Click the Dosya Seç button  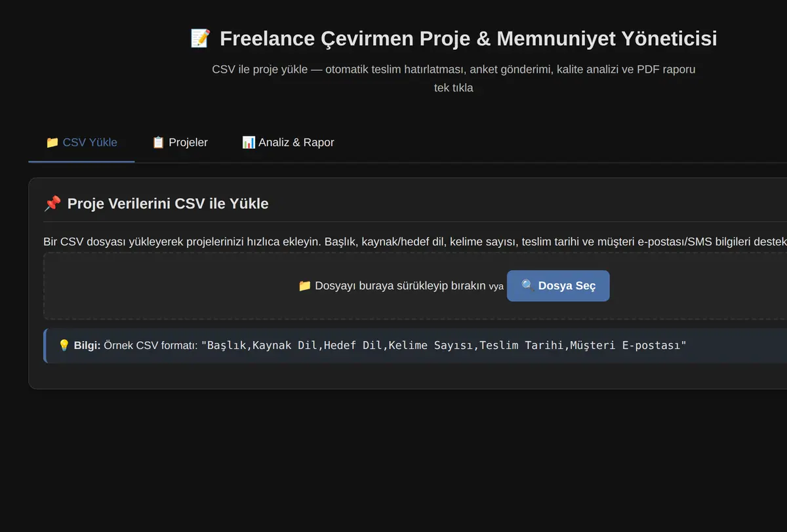(x=558, y=286)
